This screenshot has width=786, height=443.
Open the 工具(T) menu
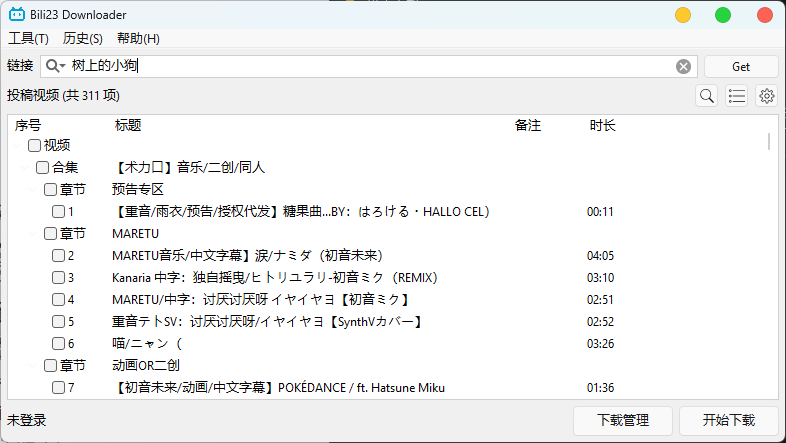(x=28, y=39)
